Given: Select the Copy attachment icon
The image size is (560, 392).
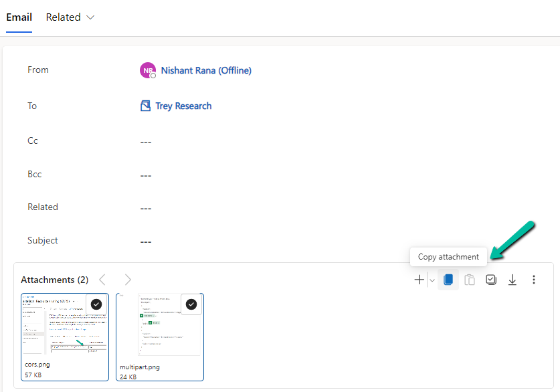Looking at the screenshot, I should pos(448,279).
